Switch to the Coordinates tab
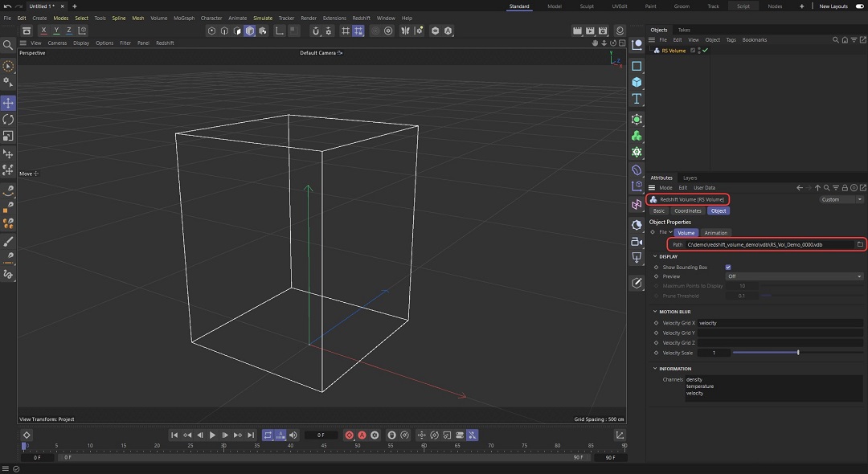This screenshot has width=868, height=474. (x=689, y=210)
